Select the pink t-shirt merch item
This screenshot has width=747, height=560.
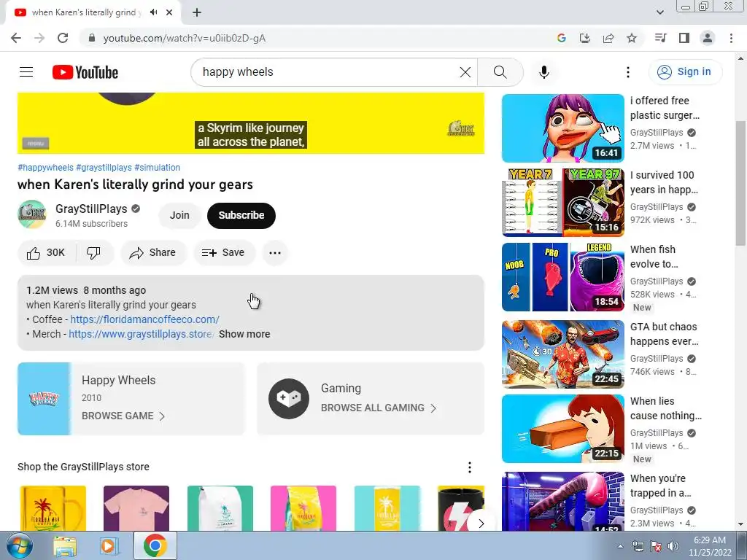click(136, 508)
